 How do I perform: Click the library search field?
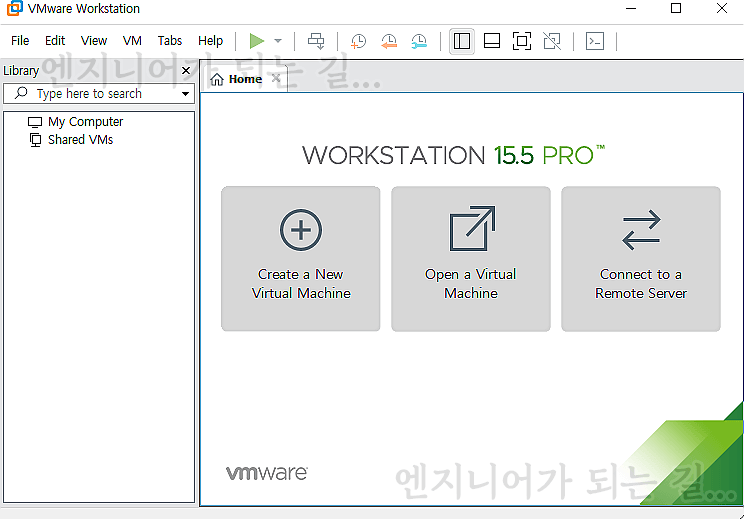pyautogui.click(x=99, y=93)
